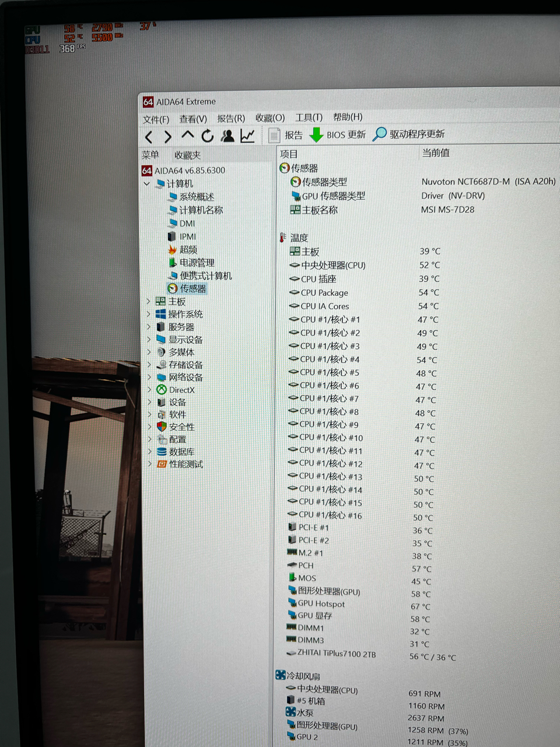Click the 驱动程序更新 button
This screenshot has width=560, height=747.
click(410, 134)
